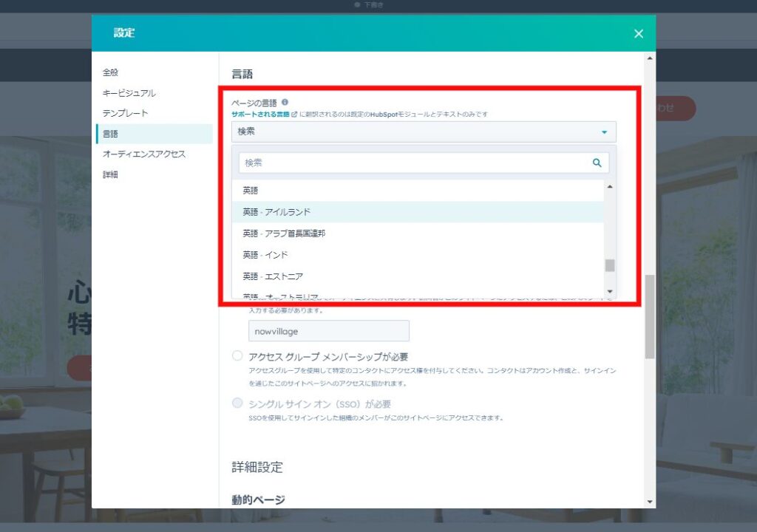Click the up arrow on the dialog scrollbar
Viewport: 757px width, 532px height.
pos(649,57)
